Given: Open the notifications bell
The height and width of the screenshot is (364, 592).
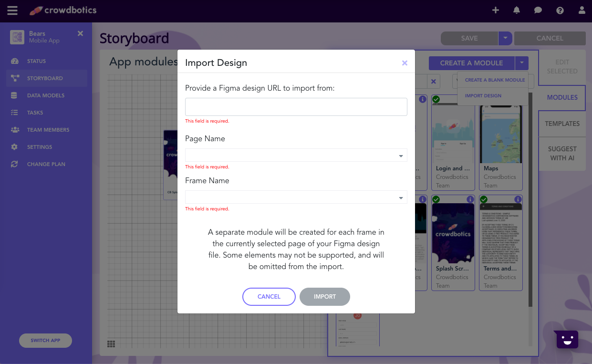Looking at the screenshot, I should (x=517, y=10).
